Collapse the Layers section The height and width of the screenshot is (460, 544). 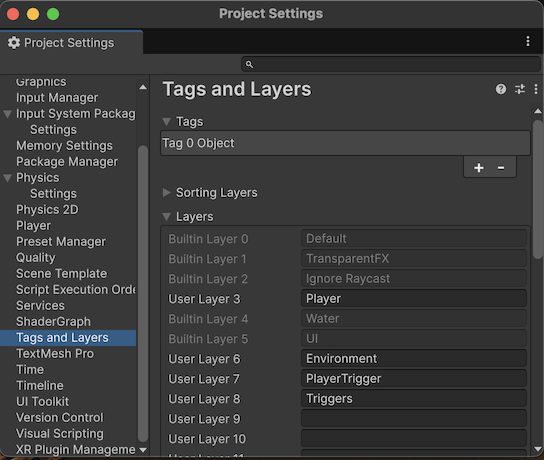coord(167,217)
